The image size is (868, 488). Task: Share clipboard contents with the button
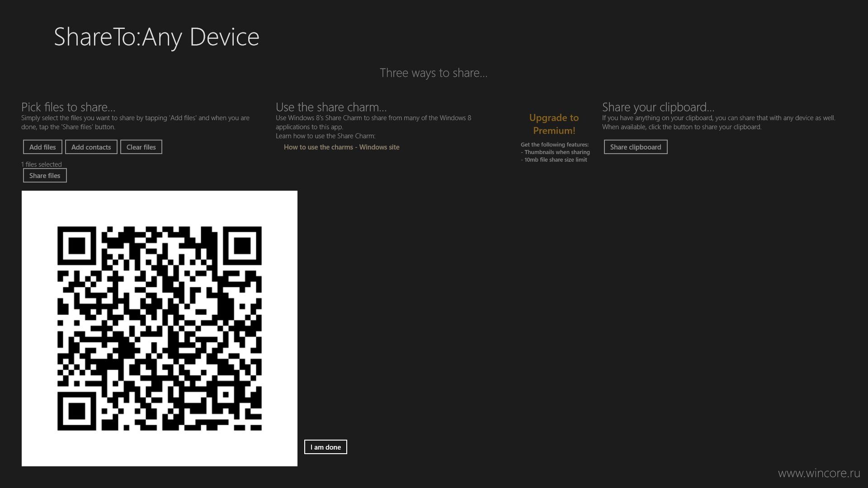pos(636,147)
